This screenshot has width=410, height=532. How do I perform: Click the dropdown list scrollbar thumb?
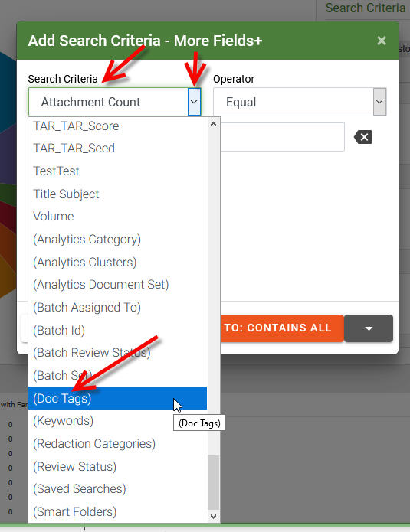(x=213, y=482)
